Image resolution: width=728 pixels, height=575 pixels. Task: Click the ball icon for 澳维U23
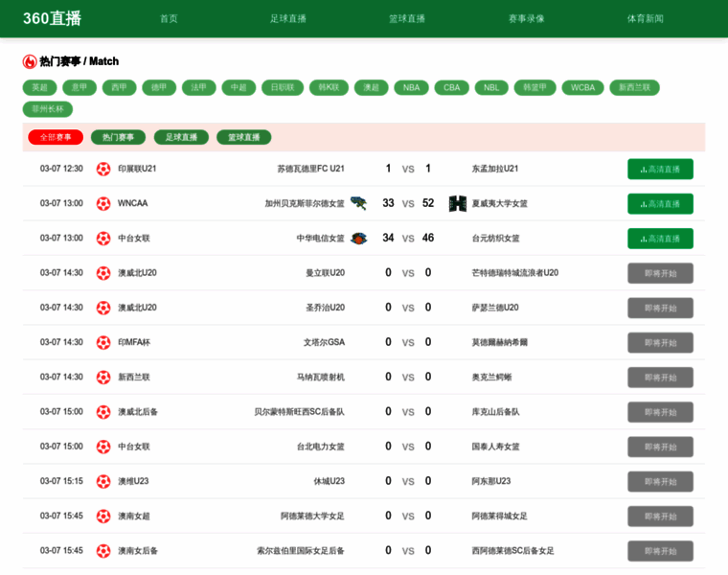(103, 481)
